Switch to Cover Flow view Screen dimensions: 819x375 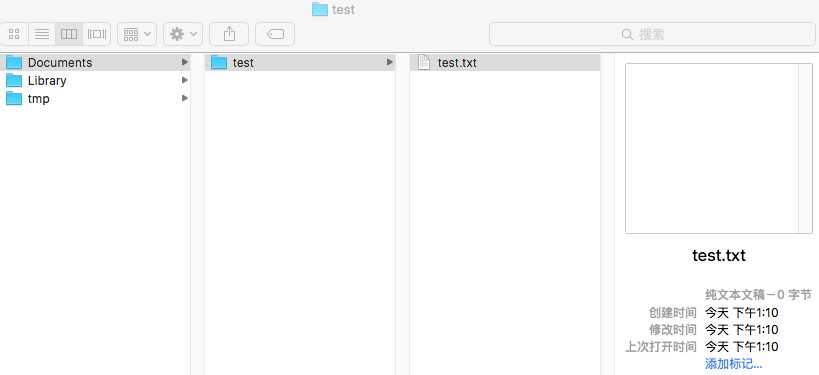(97, 34)
